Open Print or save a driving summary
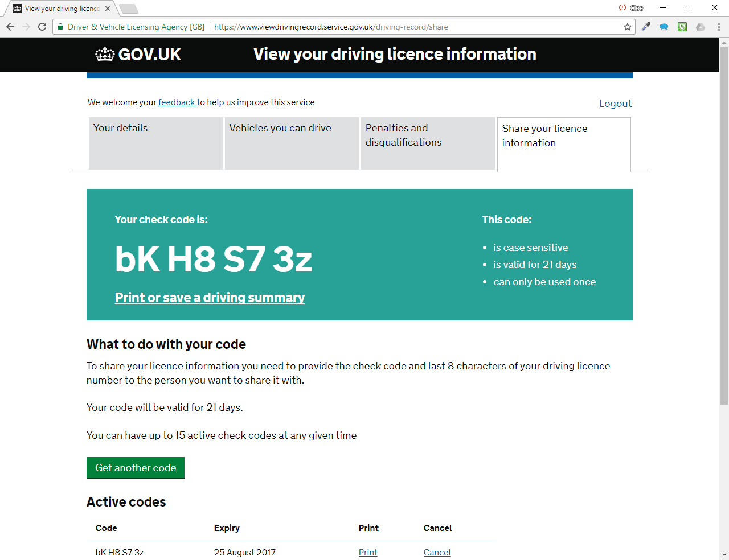729x560 pixels. coord(210,297)
